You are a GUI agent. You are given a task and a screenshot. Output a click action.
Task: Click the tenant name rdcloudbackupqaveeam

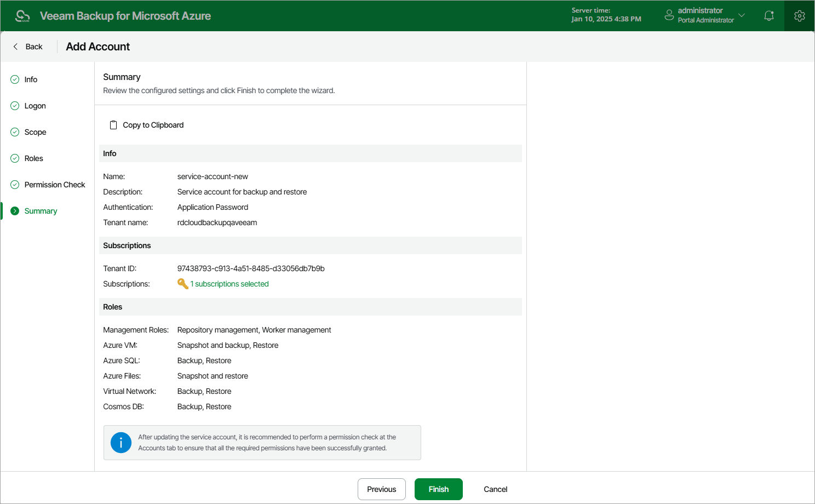(x=217, y=222)
